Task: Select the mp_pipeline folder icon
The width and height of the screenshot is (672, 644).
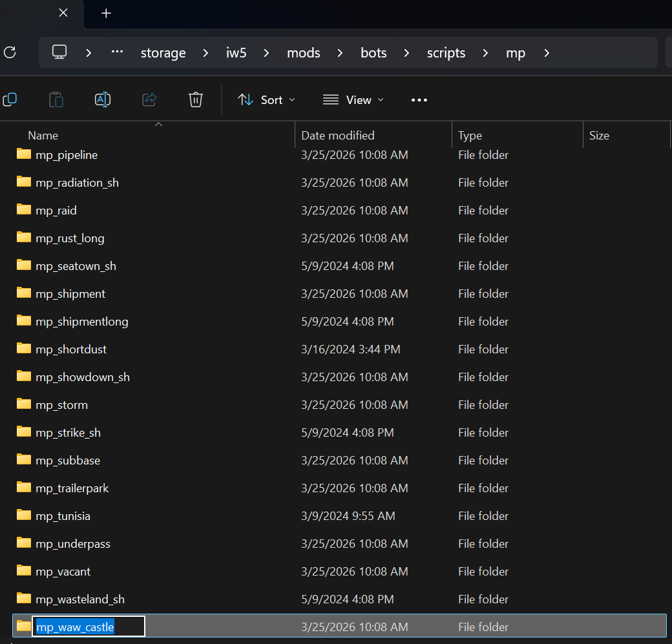Action: click(x=24, y=154)
